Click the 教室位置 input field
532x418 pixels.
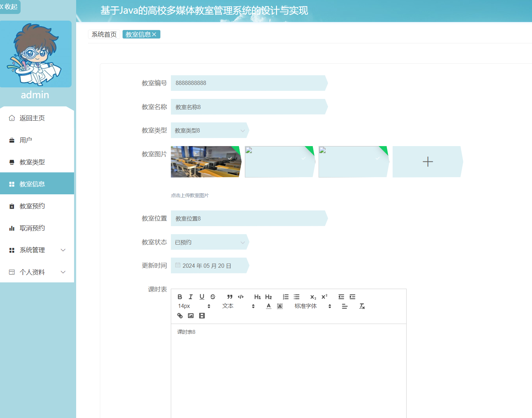tap(249, 218)
